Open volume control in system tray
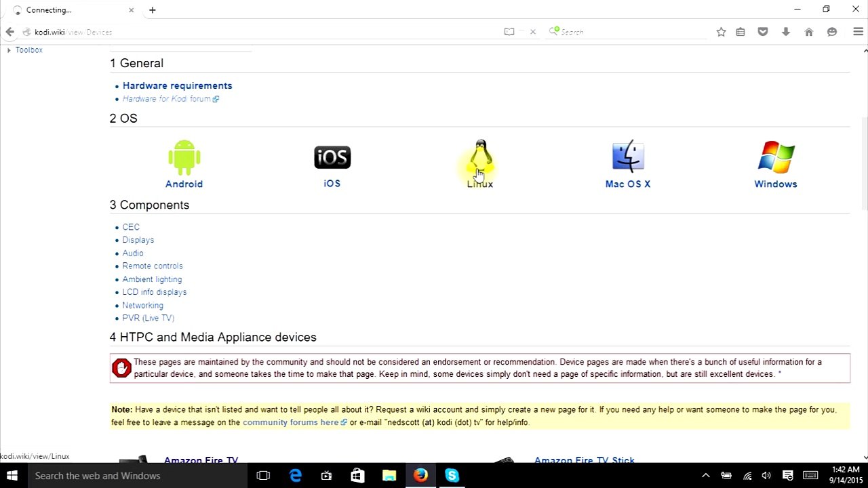The height and width of the screenshot is (488, 868). coord(767,476)
